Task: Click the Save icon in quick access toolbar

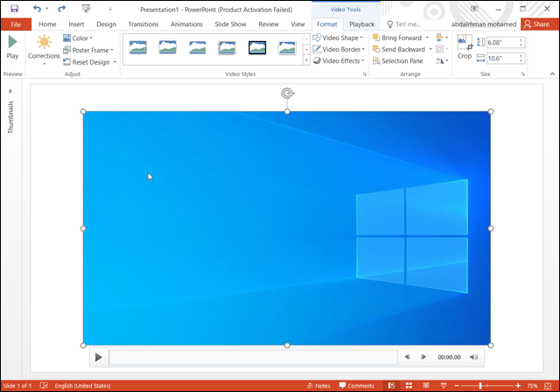Action: (x=14, y=9)
